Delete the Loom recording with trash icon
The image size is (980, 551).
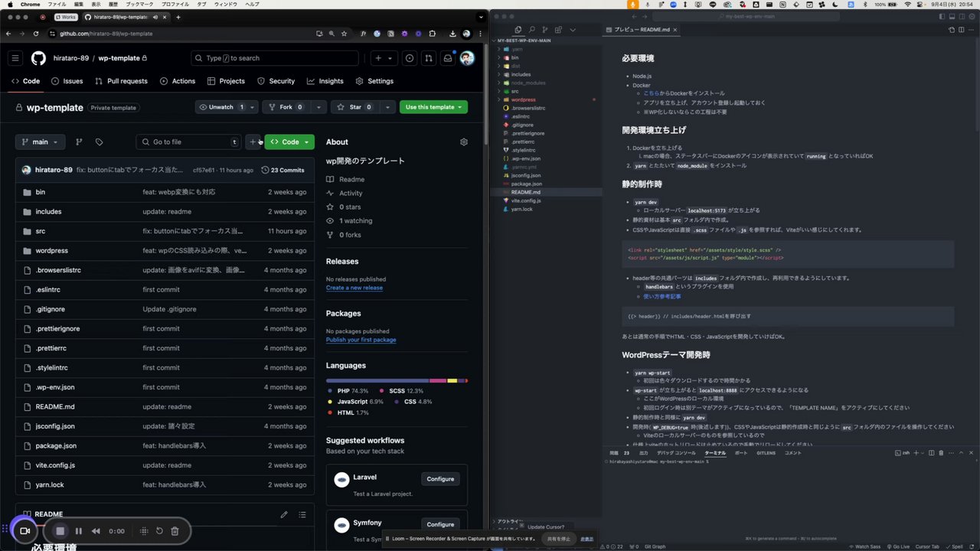(175, 531)
